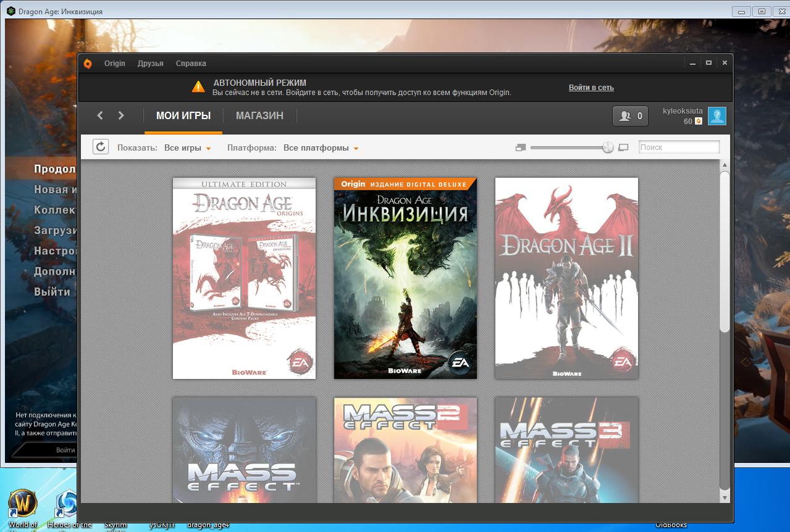
Task: Click the Войти в сеть link
Action: (x=591, y=88)
